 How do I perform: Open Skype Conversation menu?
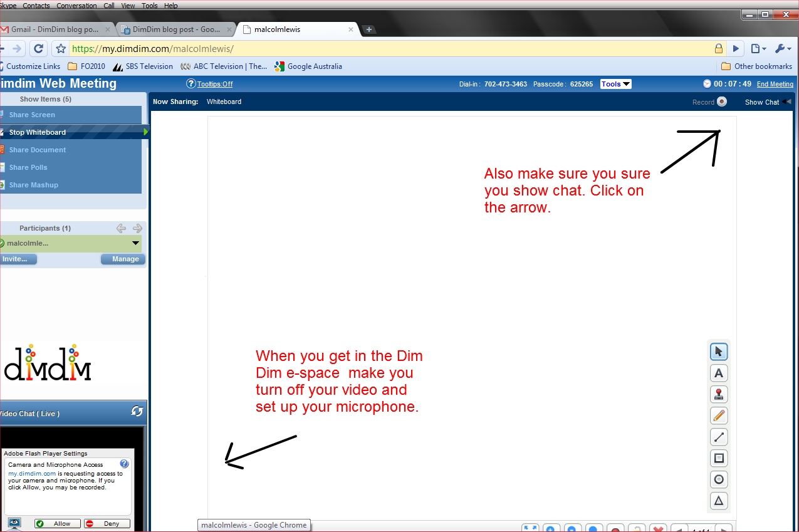point(76,6)
